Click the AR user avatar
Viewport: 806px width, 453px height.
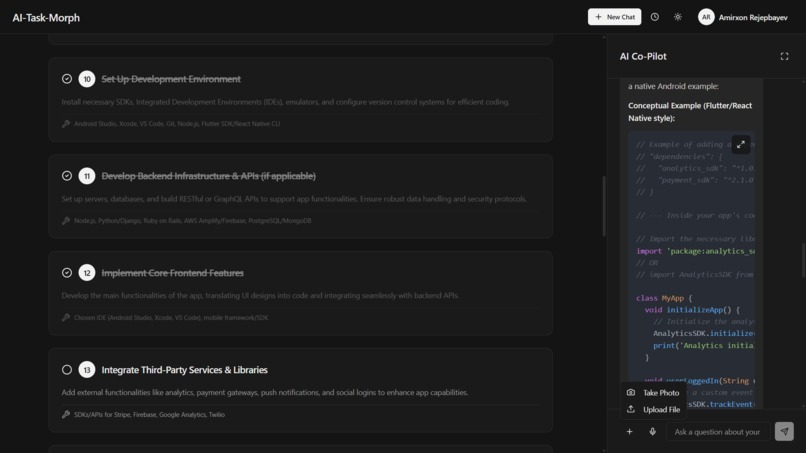(x=706, y=17)
